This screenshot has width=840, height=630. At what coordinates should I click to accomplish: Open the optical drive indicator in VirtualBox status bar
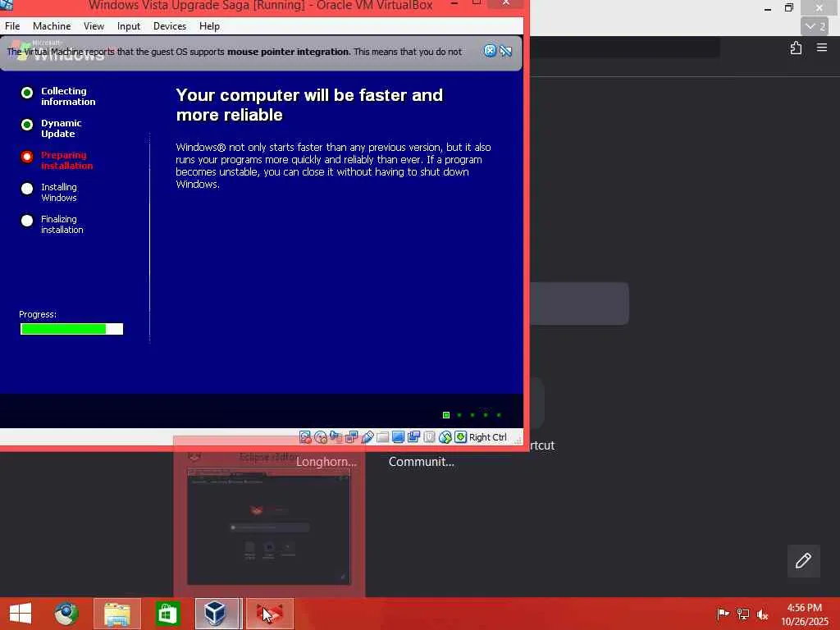click(x=321, y=437)
